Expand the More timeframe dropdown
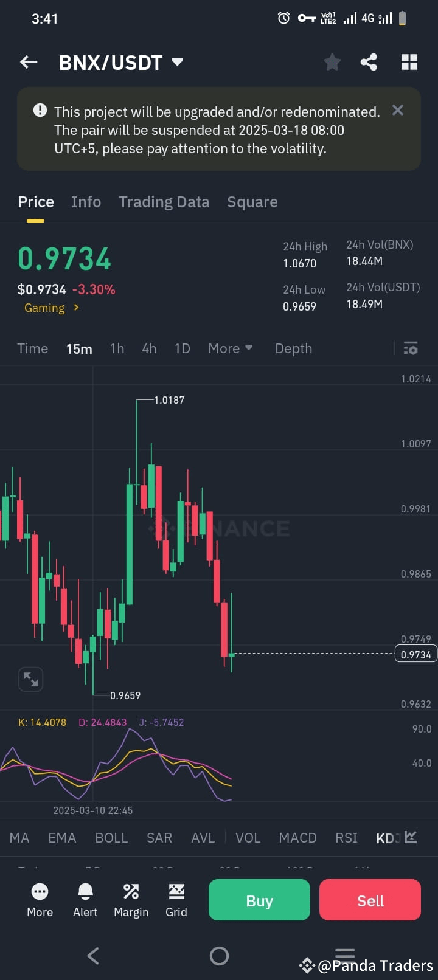 pyautogui.click(x=230, y=348)
